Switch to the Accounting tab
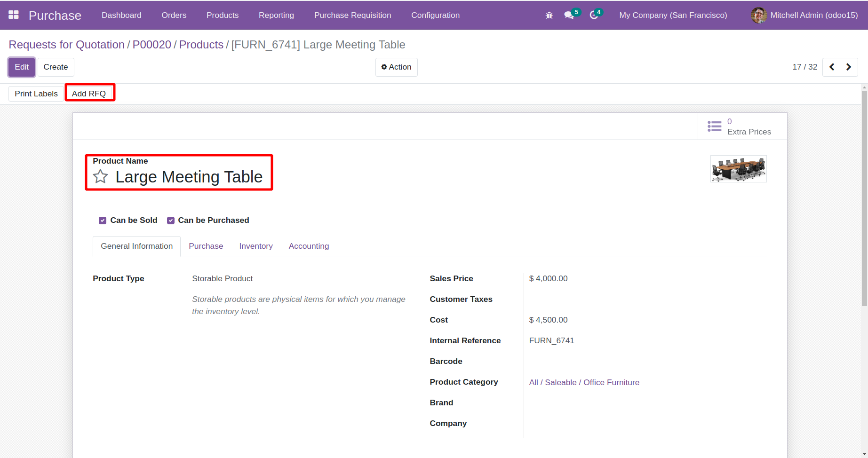Image resolution: width=868 pixels, height=458 pixels. click(309, 246)
